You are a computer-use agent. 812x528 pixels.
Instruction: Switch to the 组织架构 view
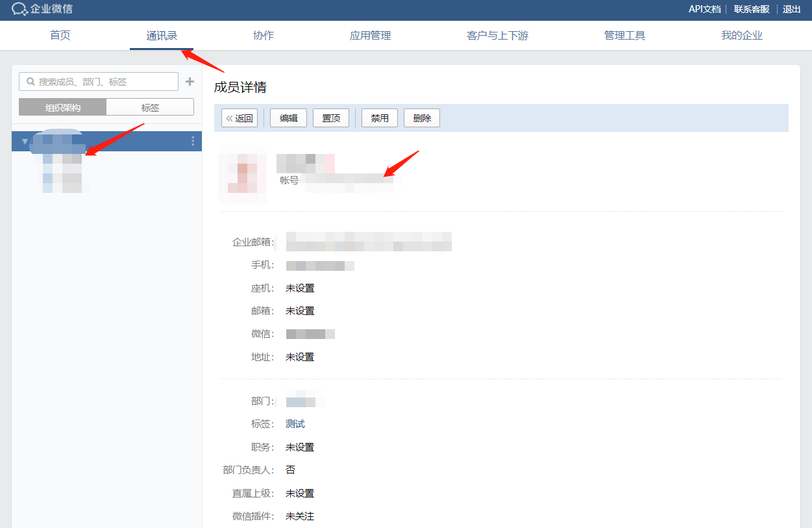[63, 107]
